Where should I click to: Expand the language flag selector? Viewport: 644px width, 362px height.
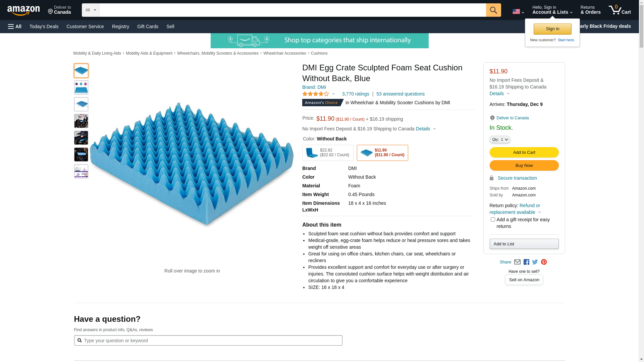point(518,12)
